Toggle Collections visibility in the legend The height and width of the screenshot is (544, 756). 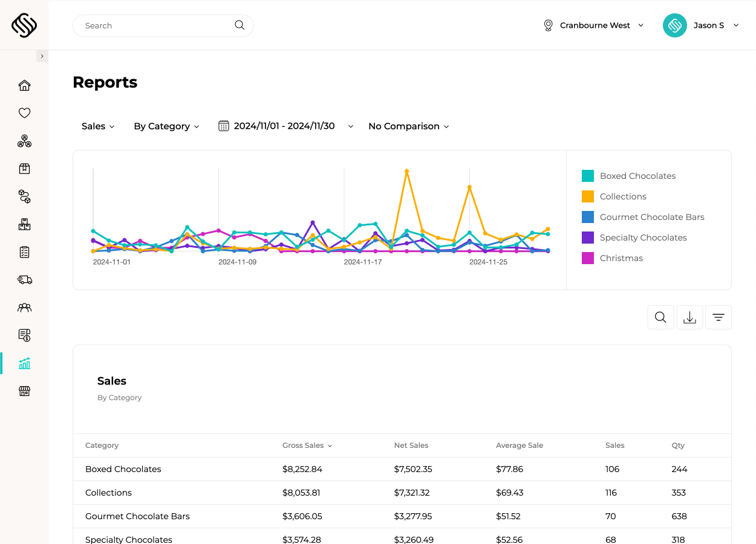pos(623,196)
